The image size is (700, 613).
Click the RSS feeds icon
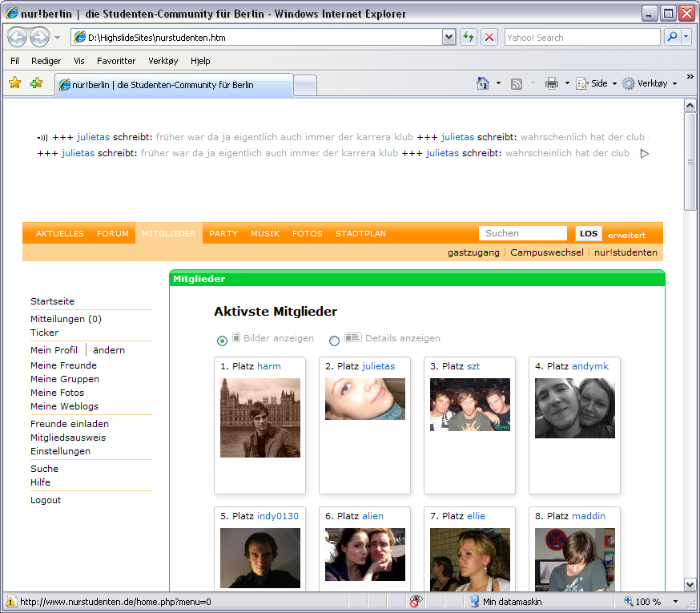coord(517,83)
